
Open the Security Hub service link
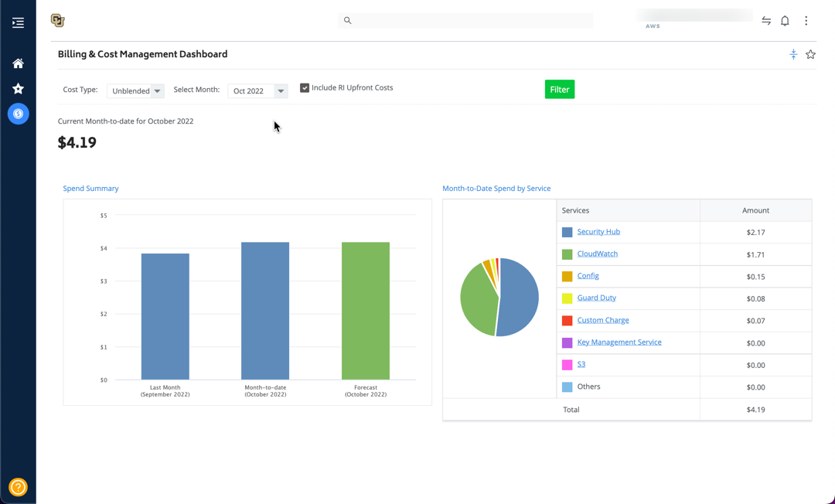click(598, 231)
